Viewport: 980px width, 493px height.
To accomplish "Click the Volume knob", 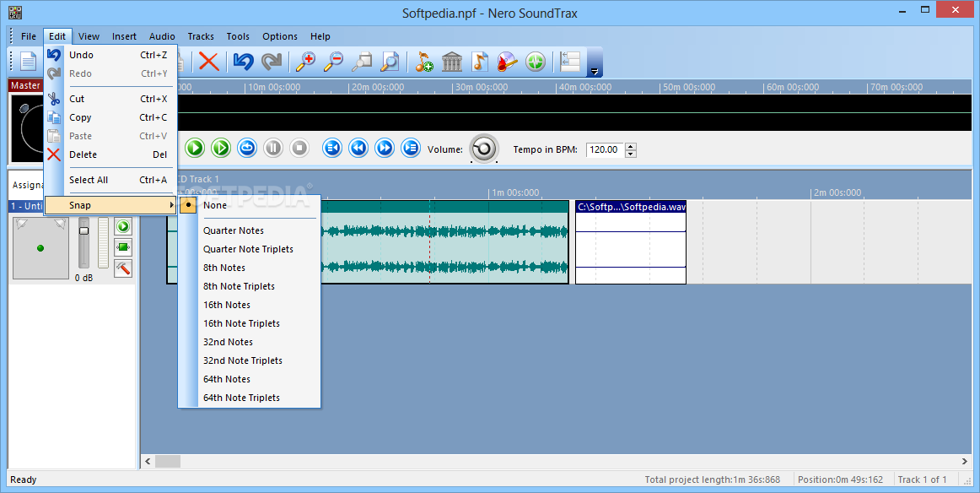I will point(484,149).
